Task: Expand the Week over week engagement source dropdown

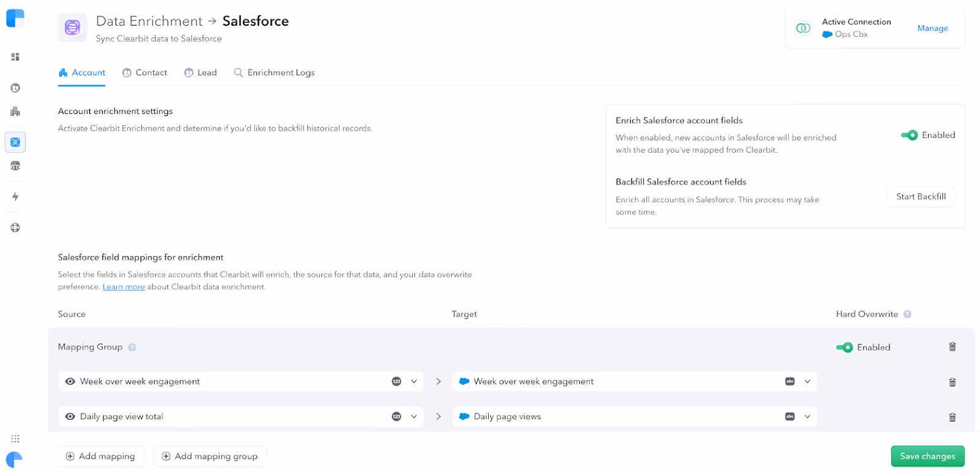Action: pos(414,381)
